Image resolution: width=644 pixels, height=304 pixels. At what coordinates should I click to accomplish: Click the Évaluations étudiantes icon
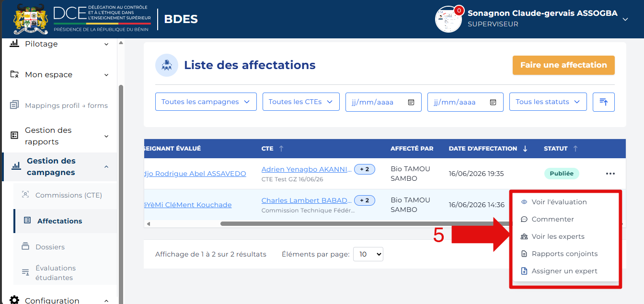(x=25, y=272)
